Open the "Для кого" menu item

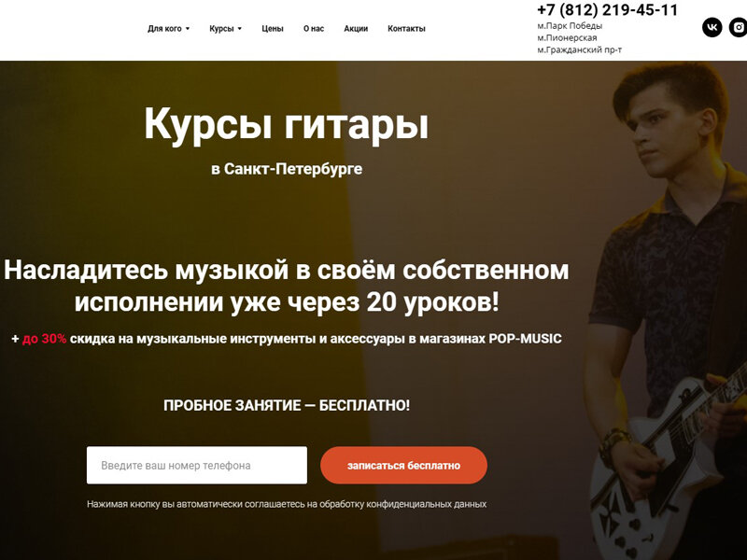164,29
